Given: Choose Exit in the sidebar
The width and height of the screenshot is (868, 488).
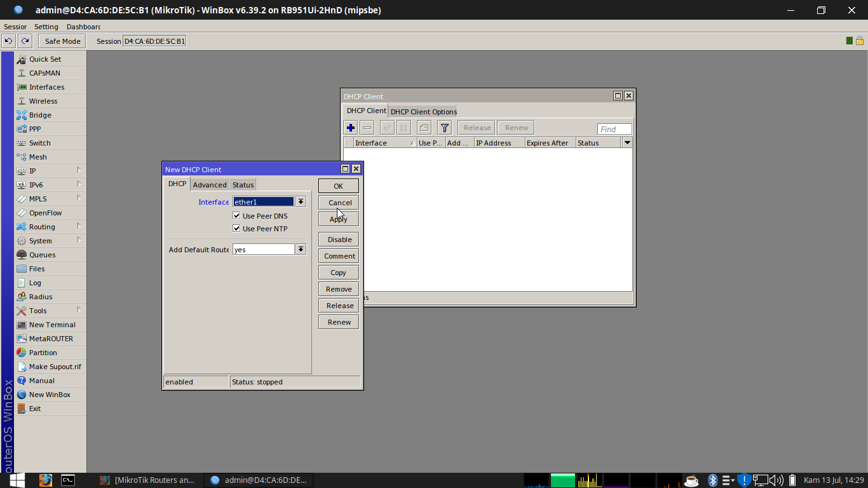Looking at the screenshot, I should (50, 409).
